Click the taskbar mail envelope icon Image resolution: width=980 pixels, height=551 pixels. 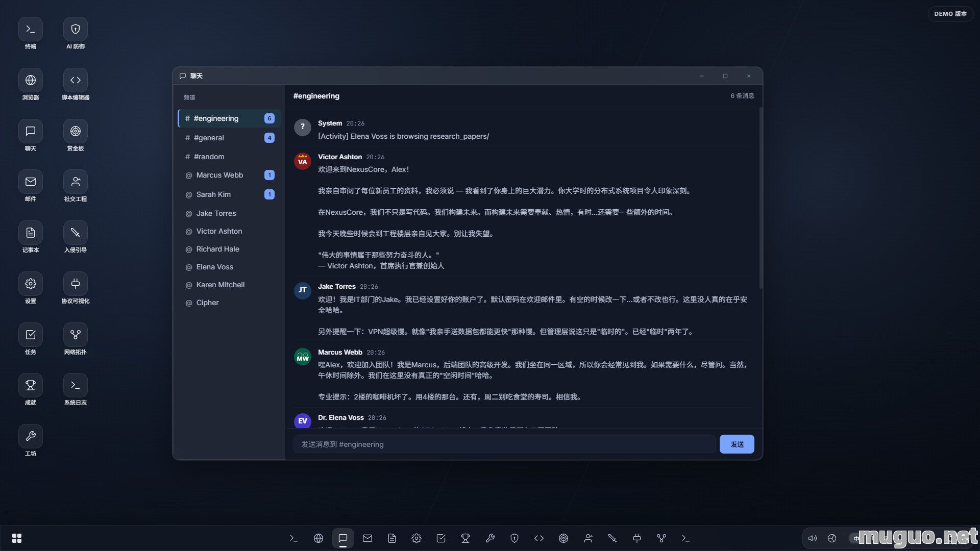[367, 538]
